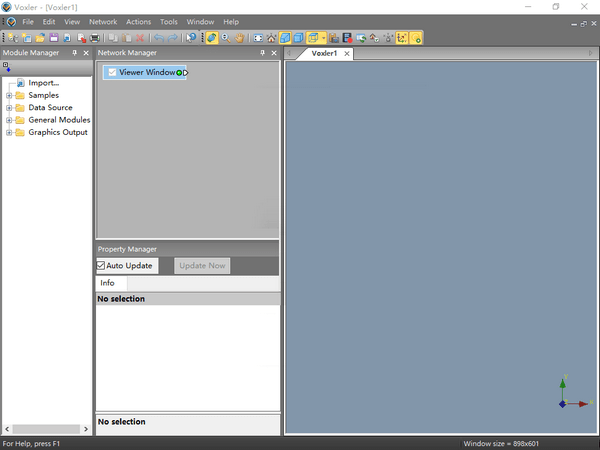
Task: Expand the Data Source folder
Action: (x=9, y=108)
